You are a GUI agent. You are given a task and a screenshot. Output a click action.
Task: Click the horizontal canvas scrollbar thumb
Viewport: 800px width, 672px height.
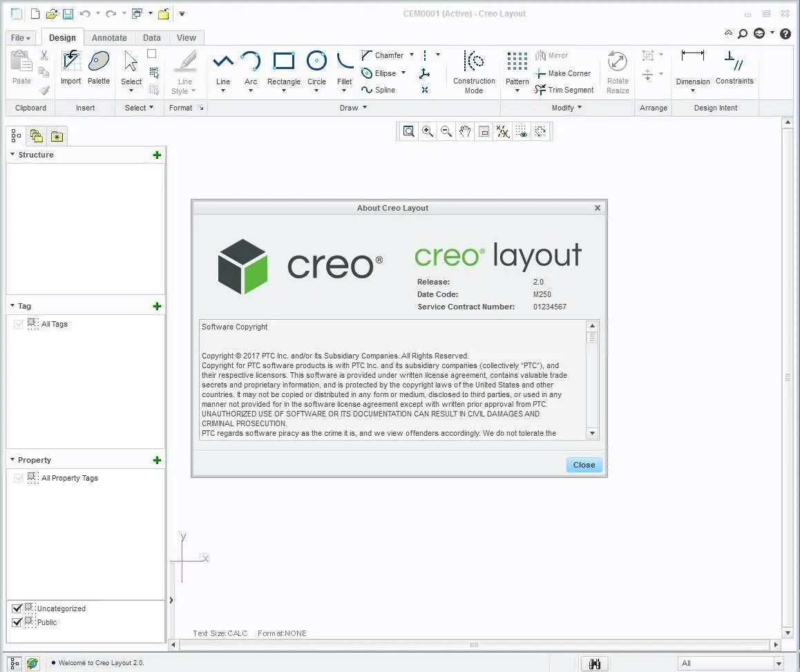point(474,645)
